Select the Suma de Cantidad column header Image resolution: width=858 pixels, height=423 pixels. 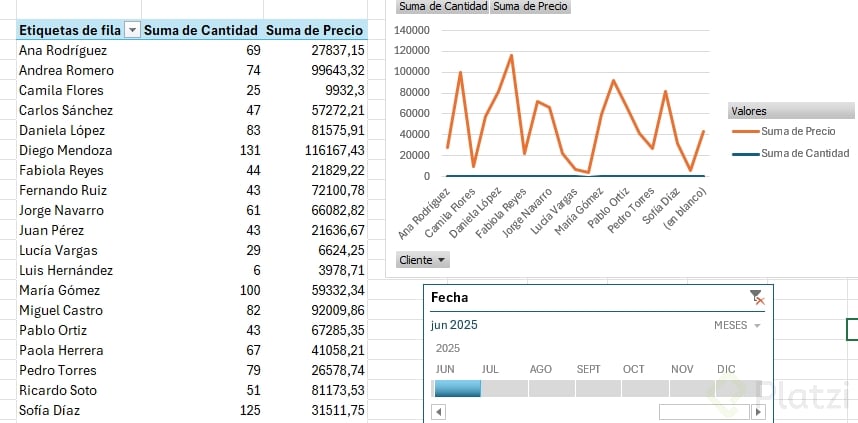point(201,31)
